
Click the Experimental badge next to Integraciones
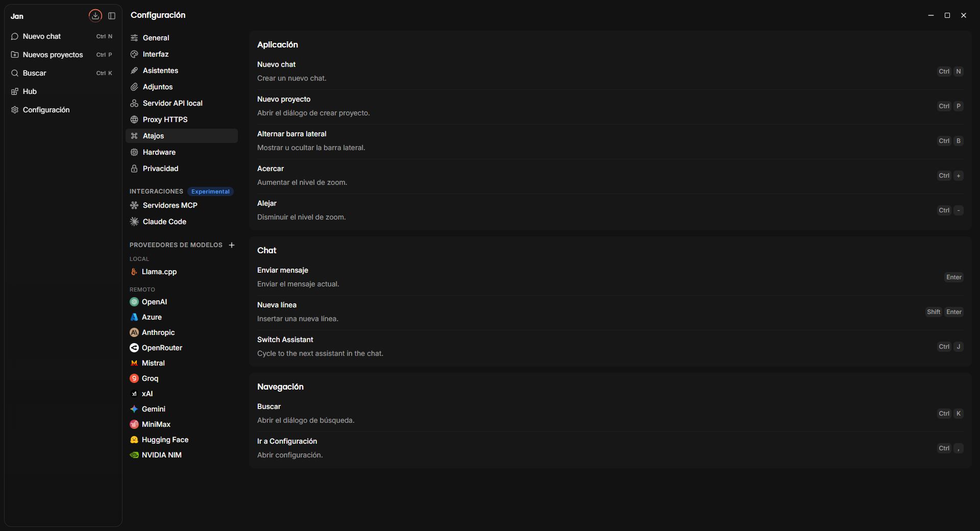210,191
